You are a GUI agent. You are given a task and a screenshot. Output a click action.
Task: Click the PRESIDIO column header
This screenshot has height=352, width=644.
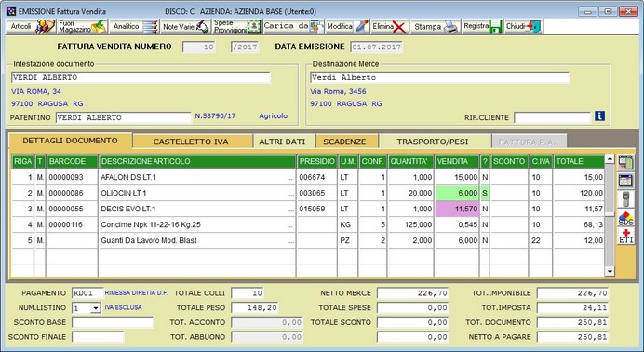pyautogui.click(x=316, y=161)
